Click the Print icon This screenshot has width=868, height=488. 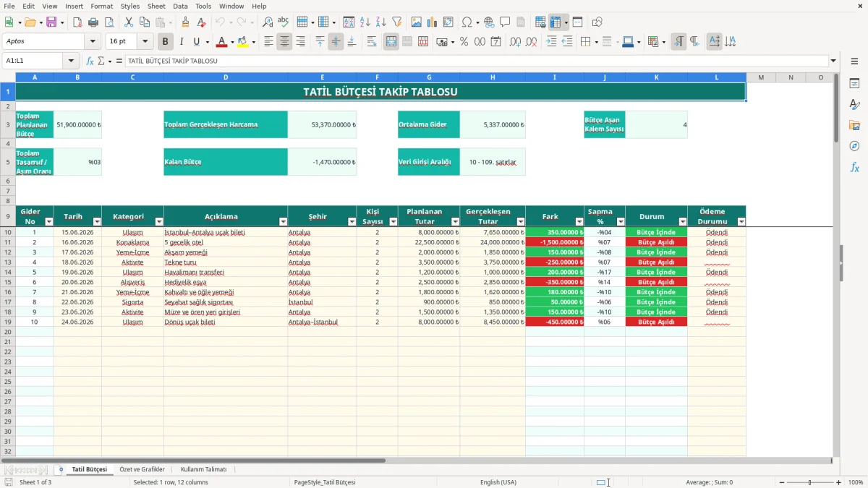[x=93, y=22]
